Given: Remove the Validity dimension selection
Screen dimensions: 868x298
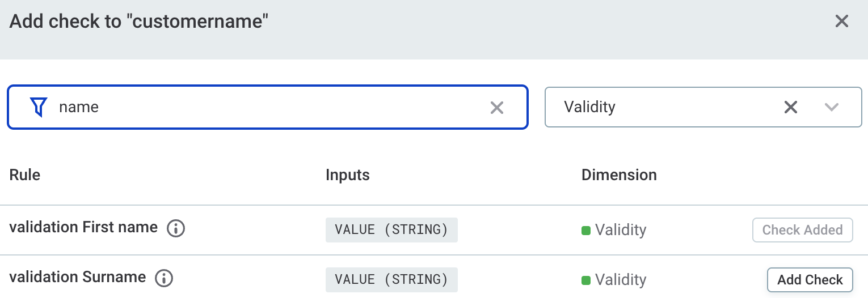Looking at the screenshot, I should click(x=791, y=107).
